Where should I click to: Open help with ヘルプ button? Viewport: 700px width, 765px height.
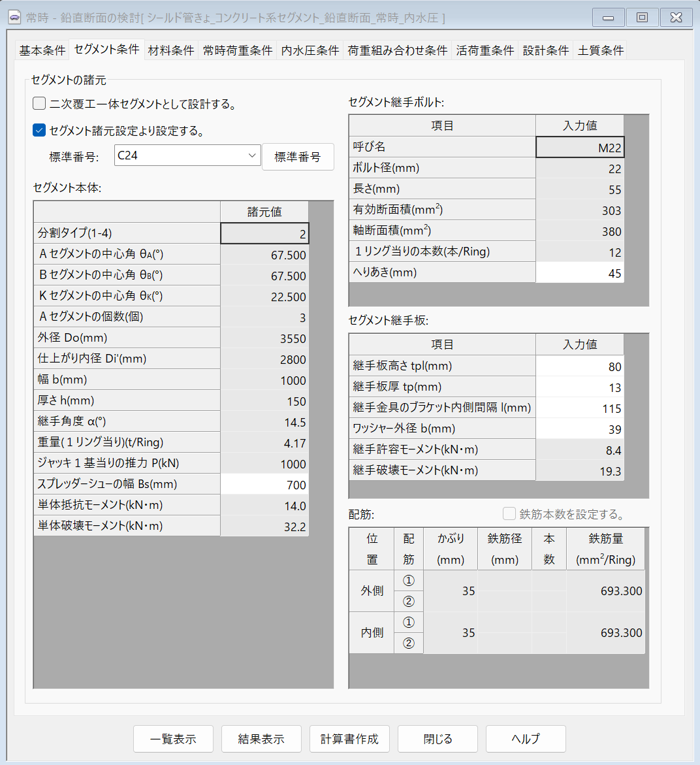pyautogui.click(x=526, y=739)
